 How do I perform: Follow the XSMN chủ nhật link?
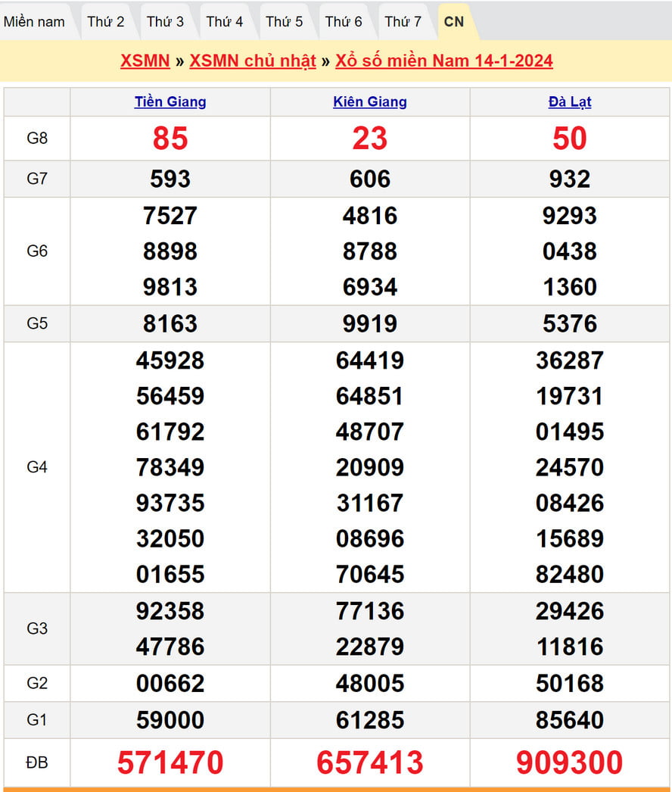pyautogui.click(x=252, y=61)
